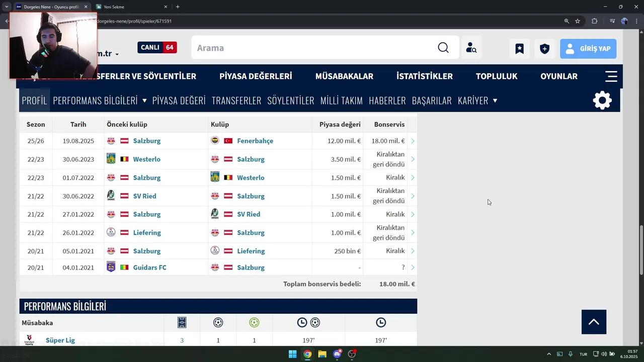Open Windows Start menu
This screenshot has height=362, width=644.
click(x=292, y=354)
